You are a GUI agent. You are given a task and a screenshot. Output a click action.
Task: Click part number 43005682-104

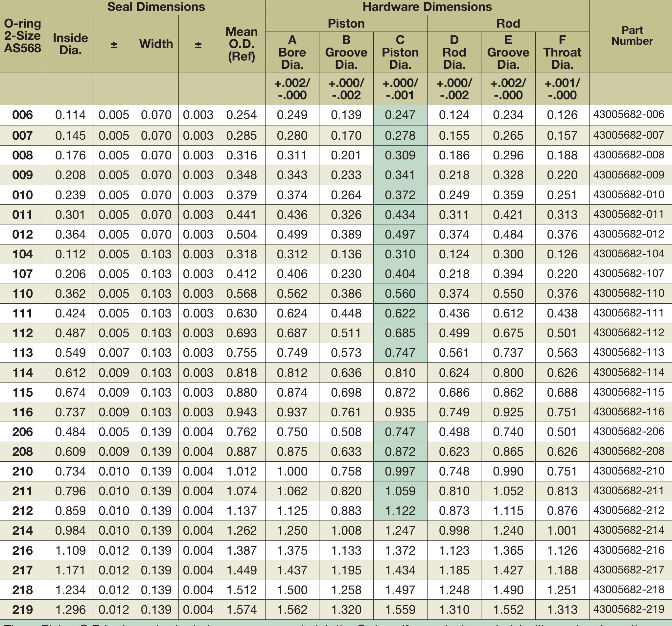pos(629,254)
